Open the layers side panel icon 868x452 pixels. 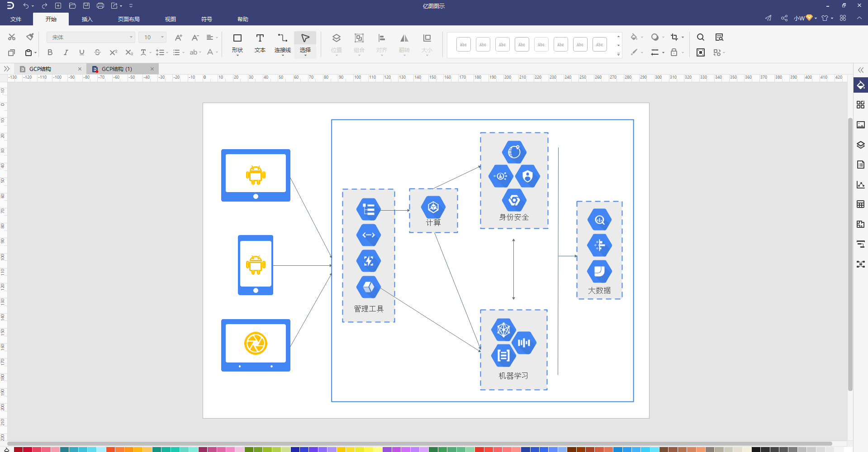860,145
